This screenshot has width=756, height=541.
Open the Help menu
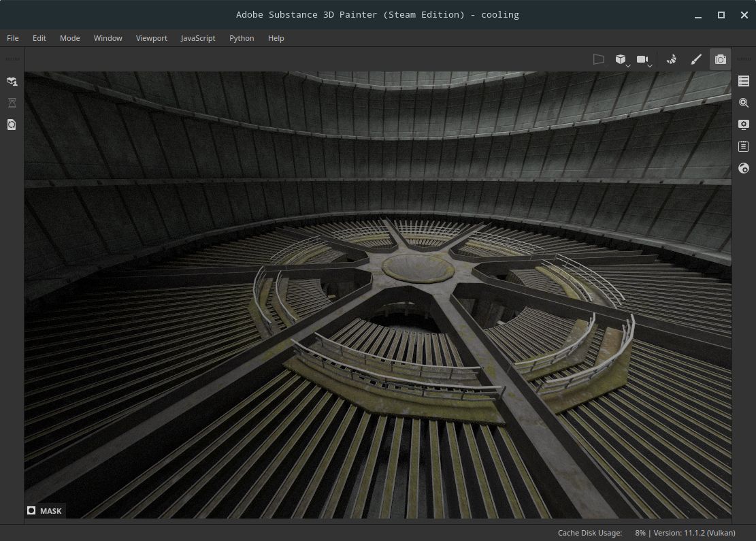276,38
